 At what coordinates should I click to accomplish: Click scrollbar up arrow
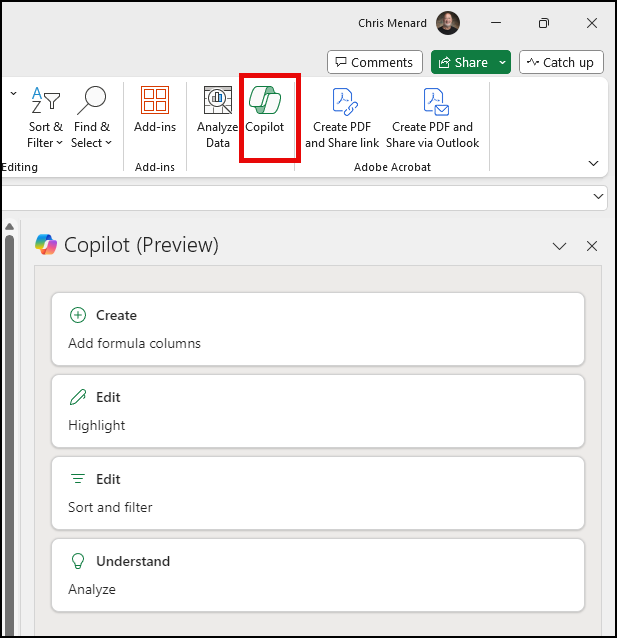tap(10, 227)
